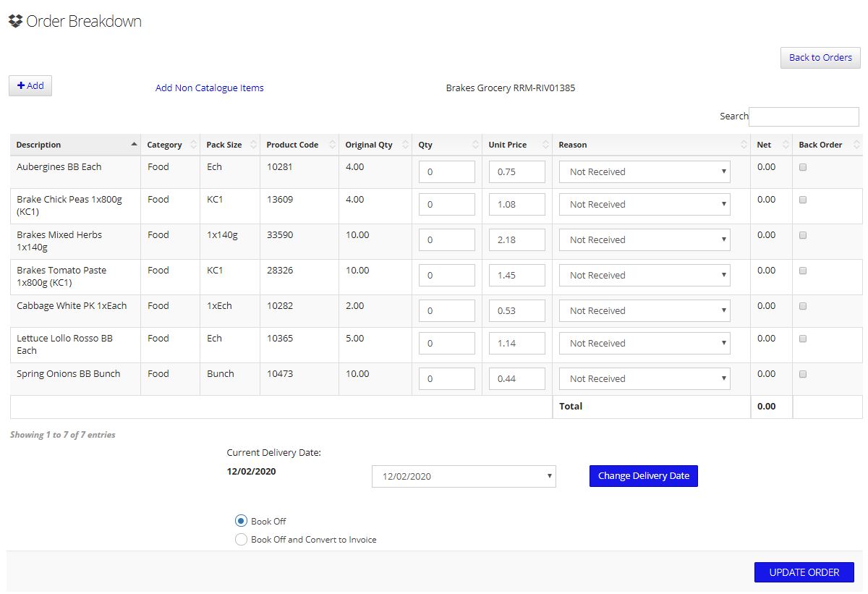Screen dimensions: 868x594
Task: Click Unit Price field showing 1.14
Action: (x=517, y=344)
